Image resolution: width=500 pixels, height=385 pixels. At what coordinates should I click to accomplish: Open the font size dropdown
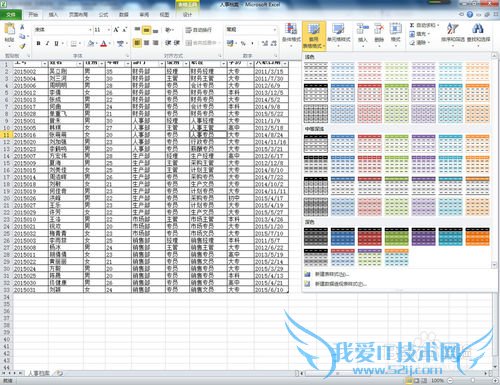coord(109,30)
